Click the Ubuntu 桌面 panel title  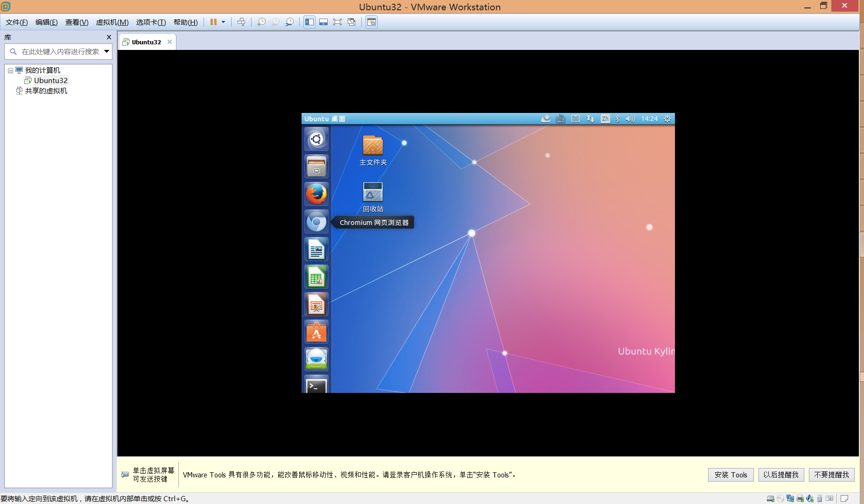[325, 119]
